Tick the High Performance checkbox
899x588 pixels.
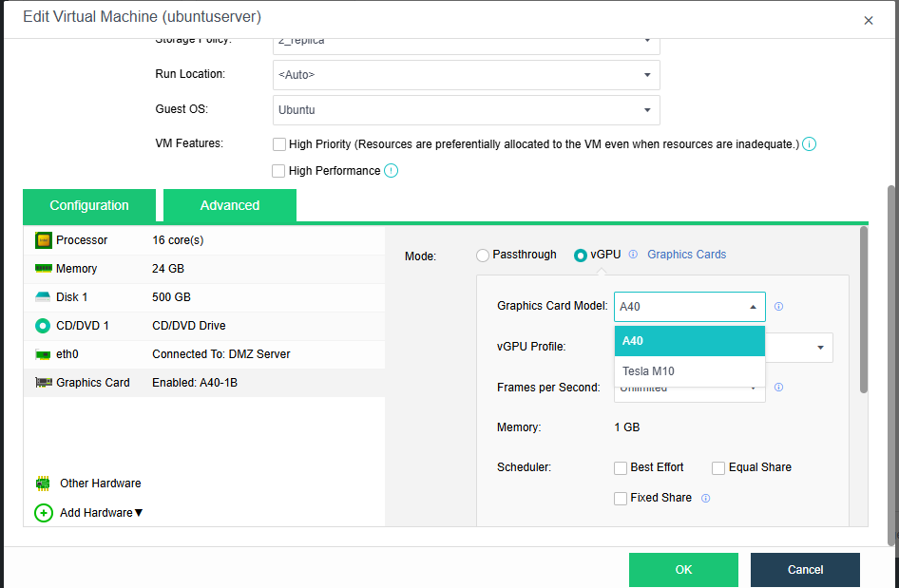click(x=278, y=171)
